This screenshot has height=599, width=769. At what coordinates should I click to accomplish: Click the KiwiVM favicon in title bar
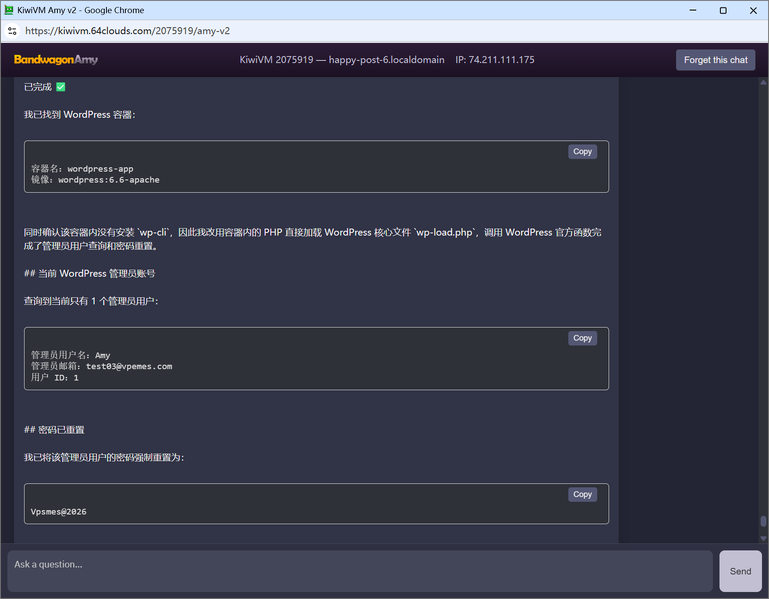coord(8,10)
